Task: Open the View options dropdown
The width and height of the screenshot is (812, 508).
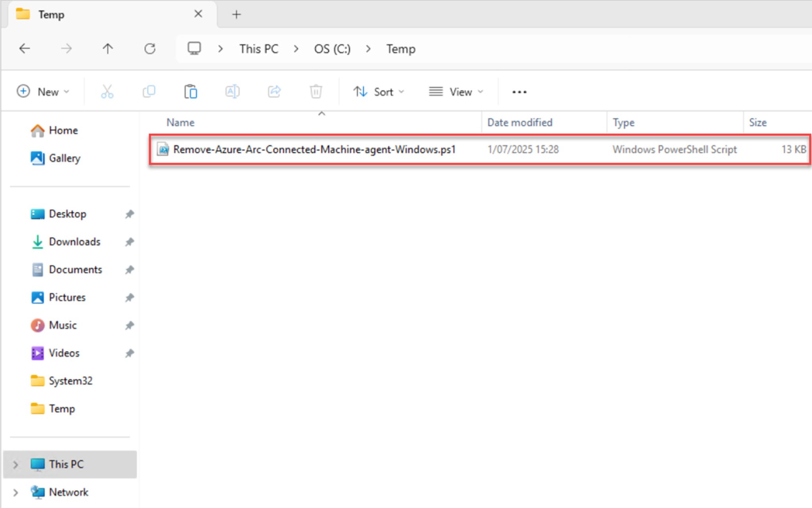Action: click(x=456, y=92)
